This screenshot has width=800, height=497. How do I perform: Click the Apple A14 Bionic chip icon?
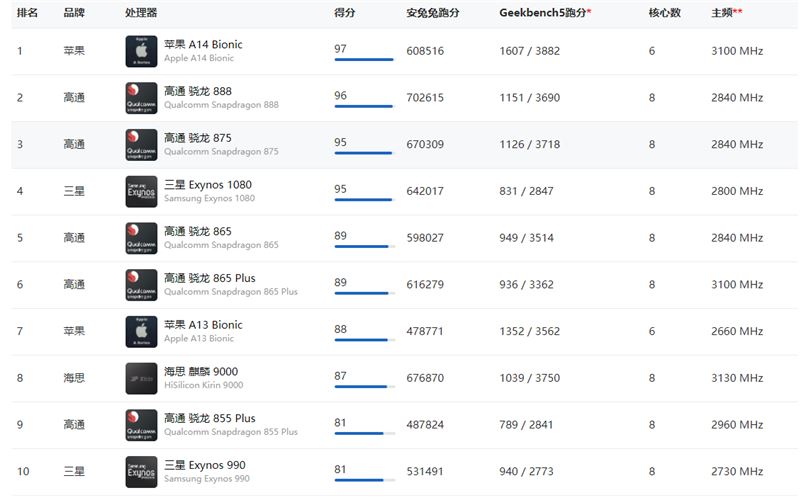tap(141, 51)
